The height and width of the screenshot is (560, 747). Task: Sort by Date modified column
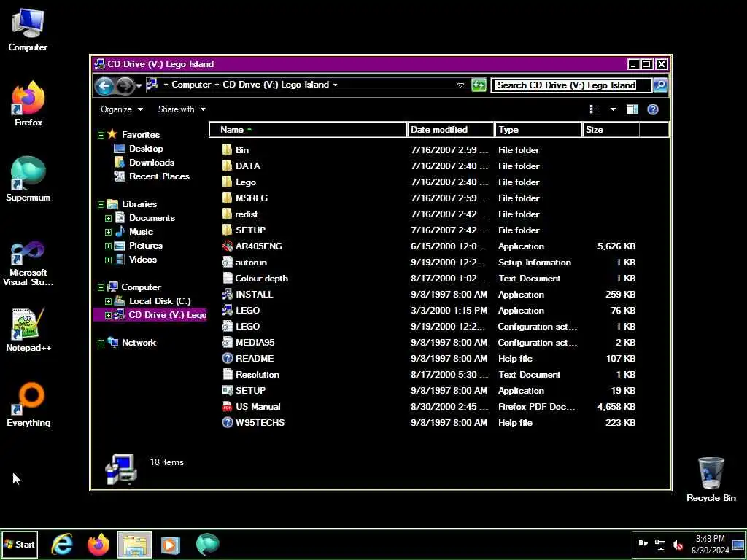click(450, 130)
